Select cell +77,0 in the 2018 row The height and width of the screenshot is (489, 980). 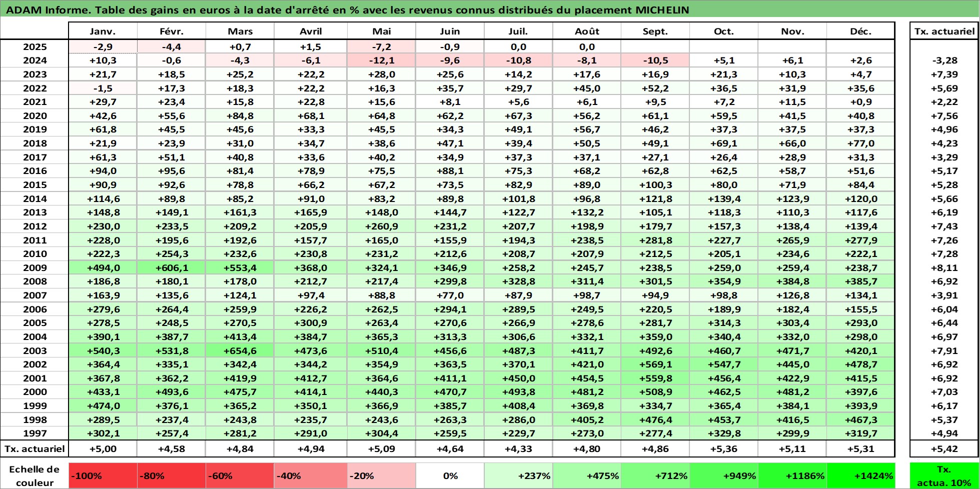click(x=861, y=143)
